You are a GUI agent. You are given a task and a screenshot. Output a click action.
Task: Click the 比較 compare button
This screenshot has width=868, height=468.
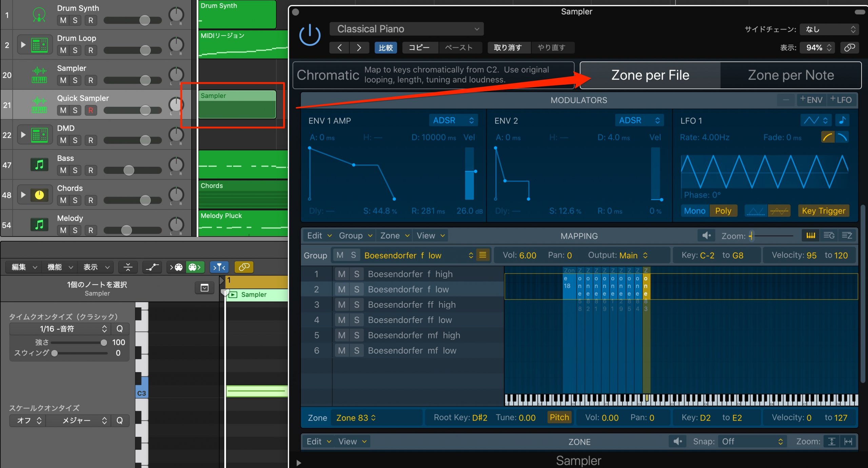[x=386, y=47]
